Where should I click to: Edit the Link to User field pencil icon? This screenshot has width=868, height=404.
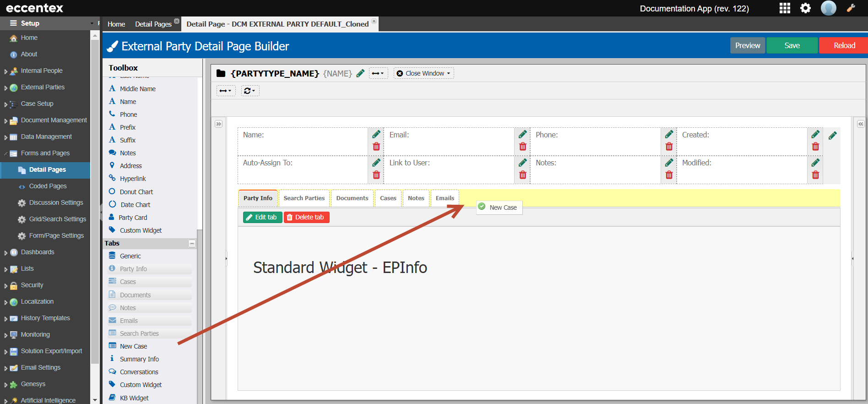pos(523,163)
